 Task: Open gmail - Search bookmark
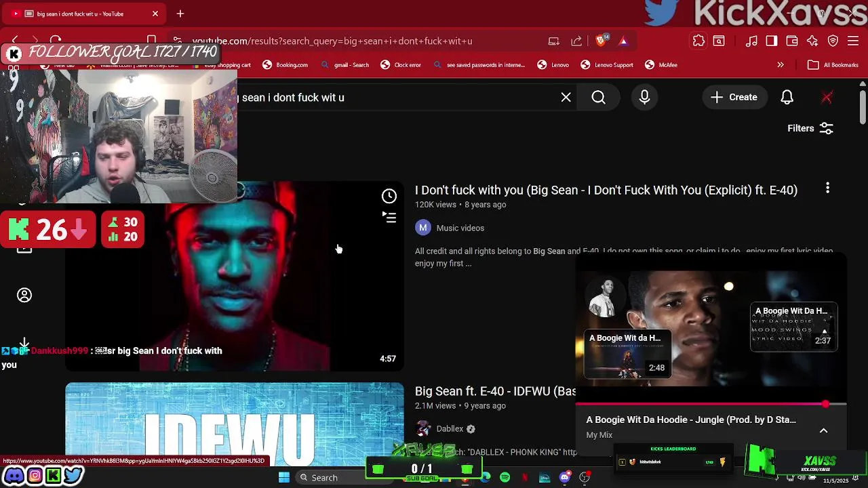[345, 65]
